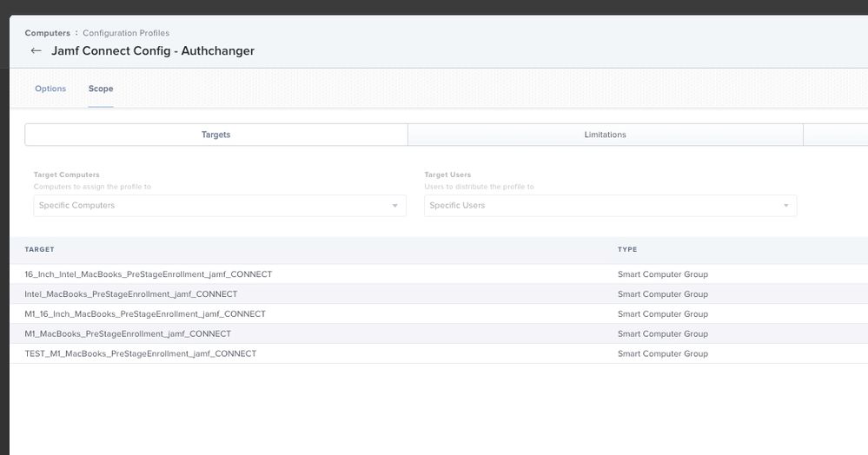The height and width of the screenshot is (455, 868).
Task: Click Smart Computer Group in M1_16_Inch row
Action: 663,314
